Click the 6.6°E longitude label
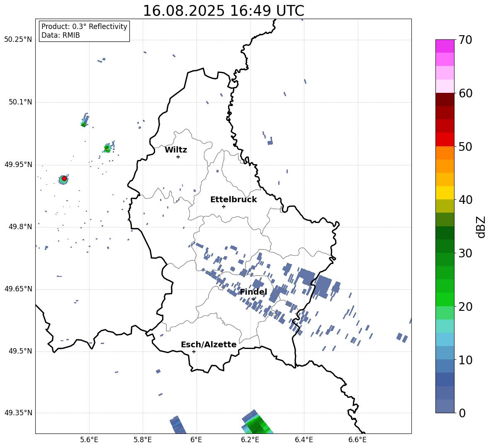The image size is (491, 448). 357,440
